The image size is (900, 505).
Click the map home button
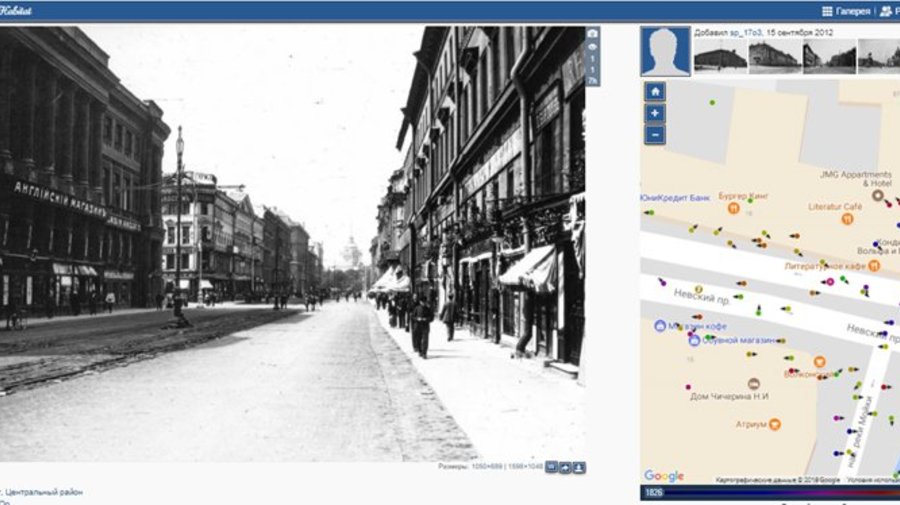coord(655,92)
